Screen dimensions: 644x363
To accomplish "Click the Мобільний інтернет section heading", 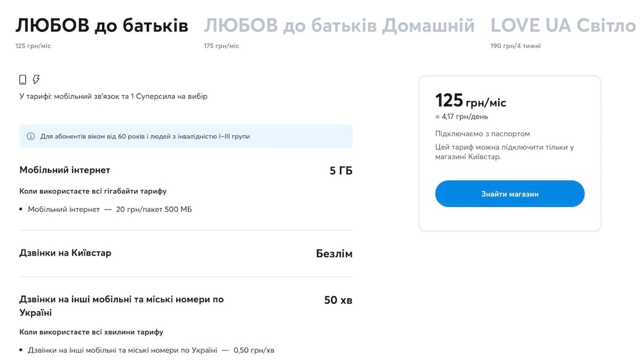I will coord(65,170).
